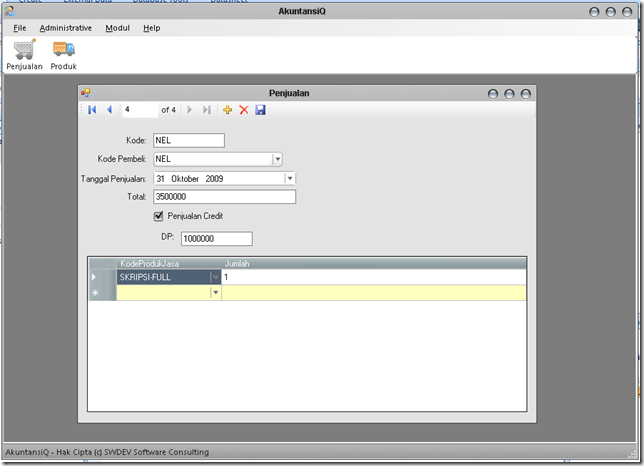644x466 pixels.
Task: Click the DP input field
Action: [216, 239]
